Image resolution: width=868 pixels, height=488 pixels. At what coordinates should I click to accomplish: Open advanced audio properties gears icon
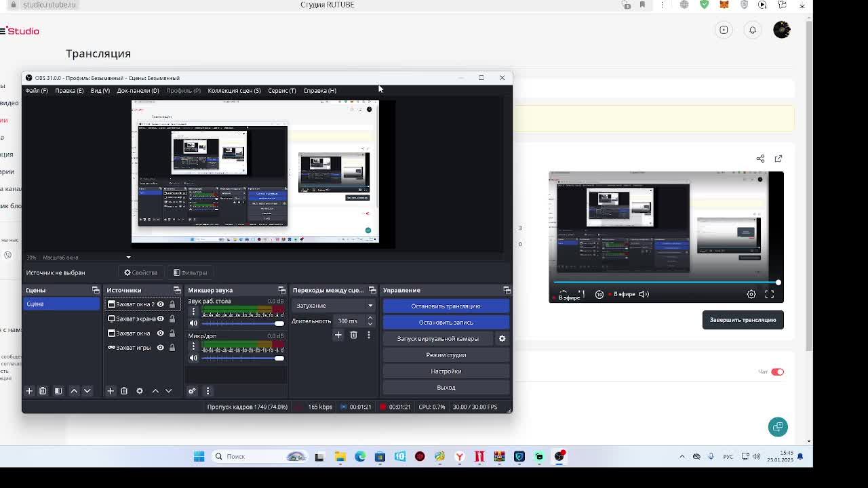click(x=192, y=391)
